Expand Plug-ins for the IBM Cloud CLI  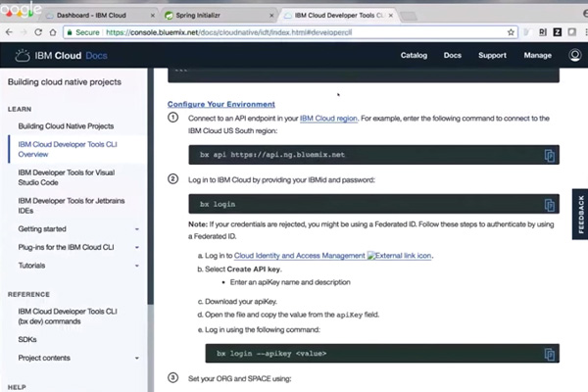(137, 247)
